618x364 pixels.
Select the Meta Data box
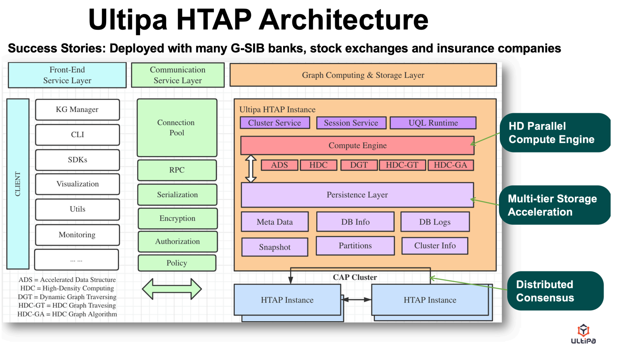click(275, 222)
